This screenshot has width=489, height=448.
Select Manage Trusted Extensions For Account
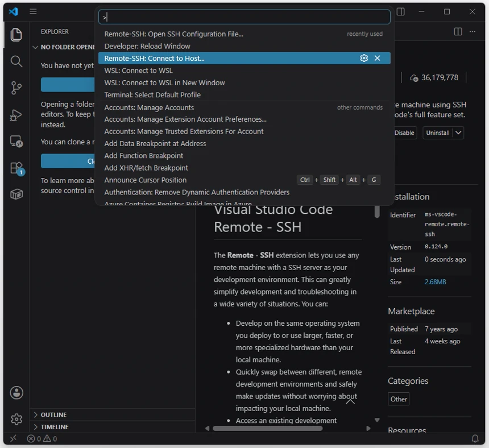244,131
